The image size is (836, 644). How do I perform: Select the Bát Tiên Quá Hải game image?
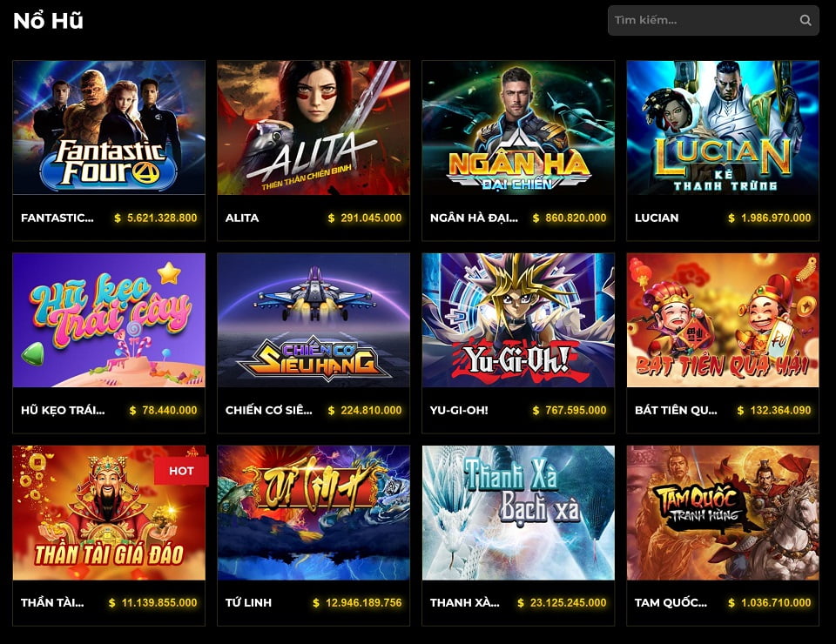723,320
